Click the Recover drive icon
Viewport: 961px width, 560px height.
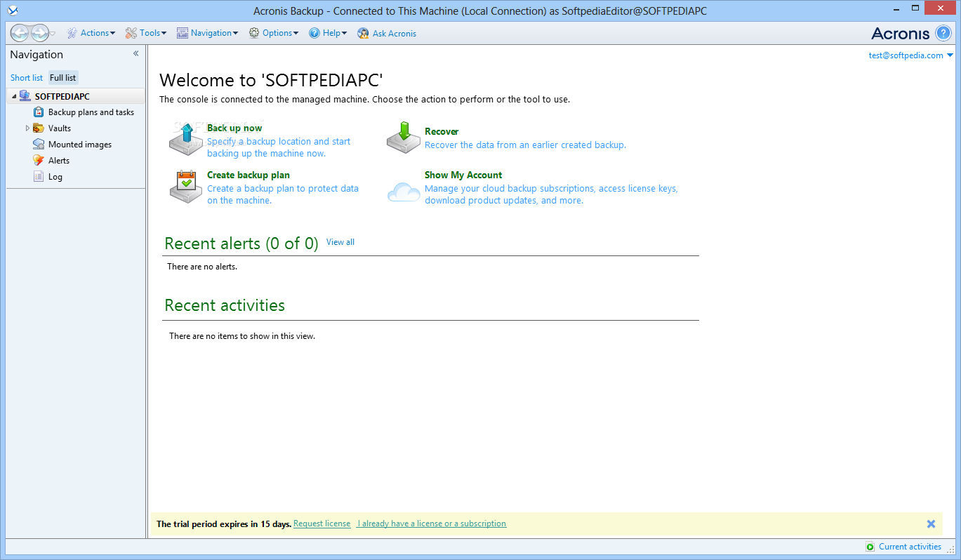(x=404, y=138)
